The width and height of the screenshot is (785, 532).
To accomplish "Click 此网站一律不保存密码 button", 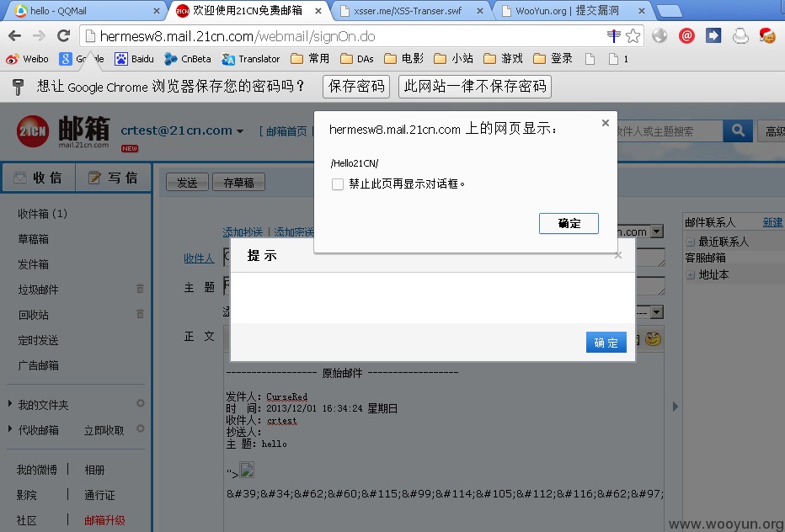I will [x=474, y=86].
